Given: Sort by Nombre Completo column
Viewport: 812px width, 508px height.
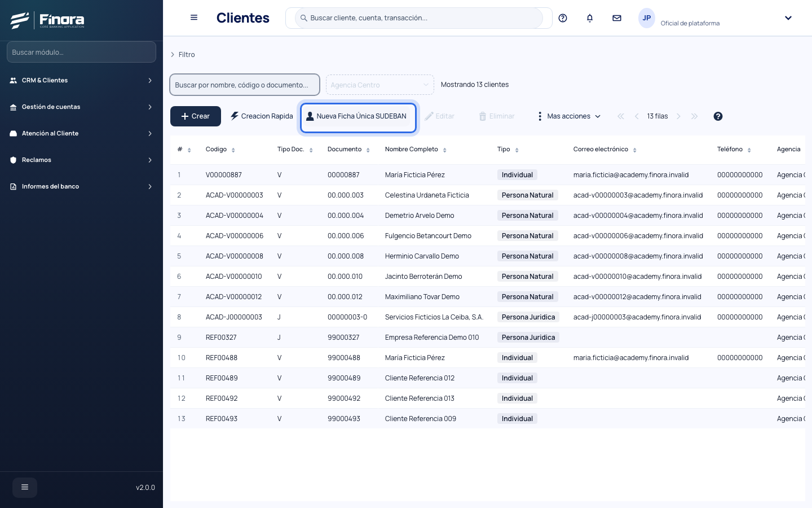Looking at the screenshot, I should click(x=444, y=150).
